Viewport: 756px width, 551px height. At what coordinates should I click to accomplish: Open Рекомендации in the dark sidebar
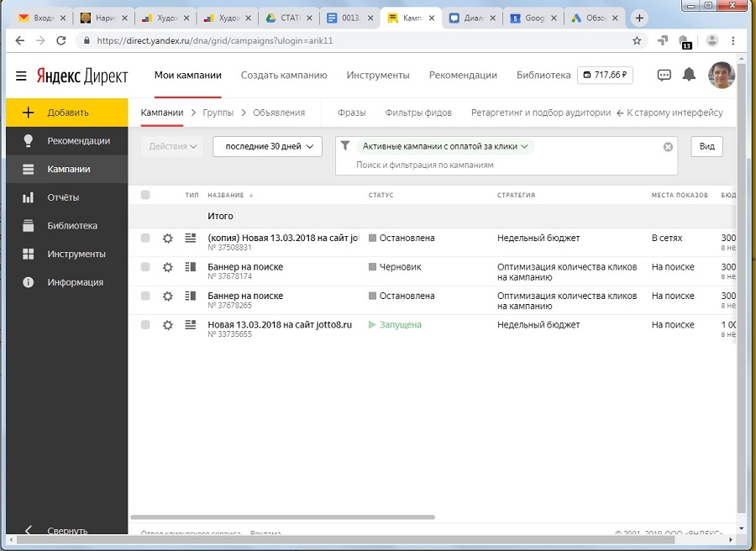coord(67,141)
